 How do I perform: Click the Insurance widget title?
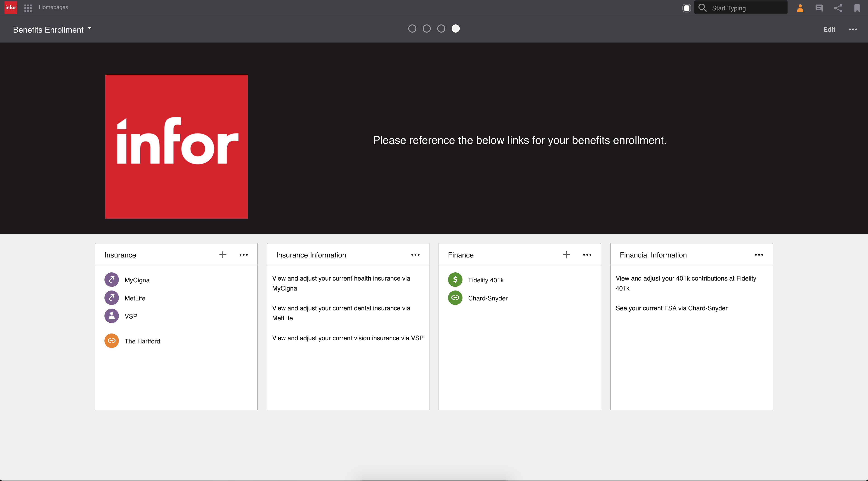[x=120, y=255]
